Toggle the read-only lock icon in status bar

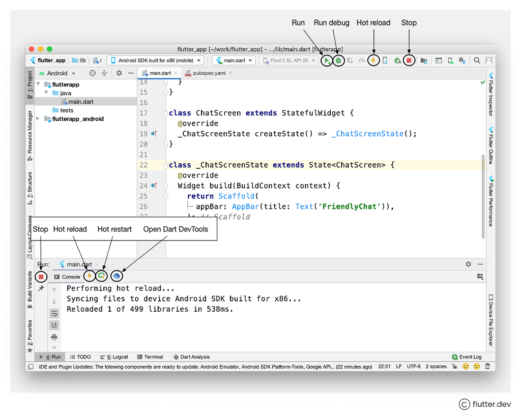[454, 366]
